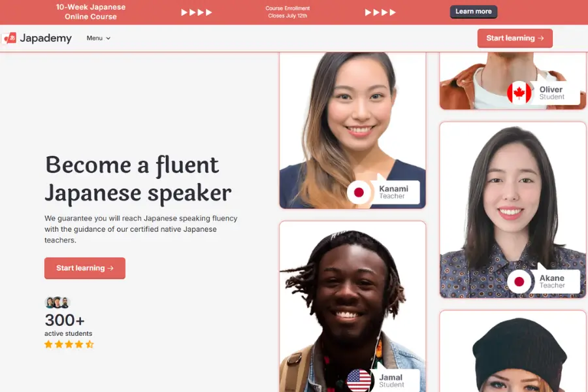This screenshot has width=588, height=392.
Task: Click the '300+' active students count
Action: point(65,320)
